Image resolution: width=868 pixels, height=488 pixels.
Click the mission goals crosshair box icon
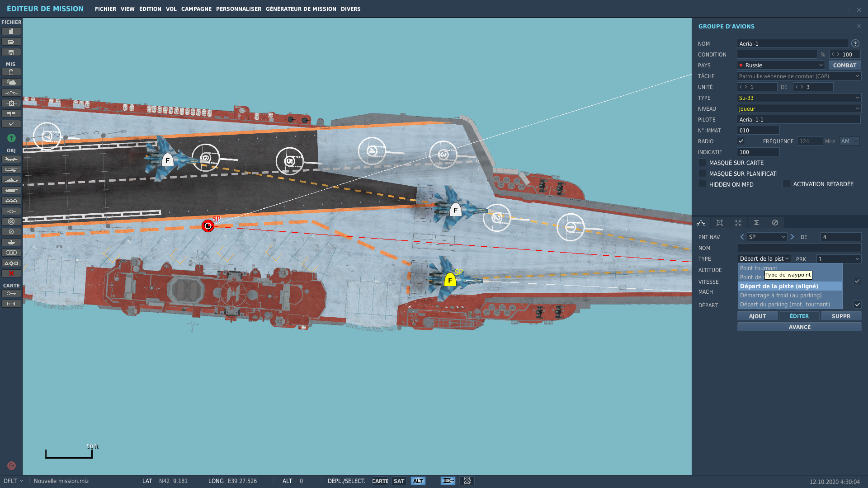(11, 103)
